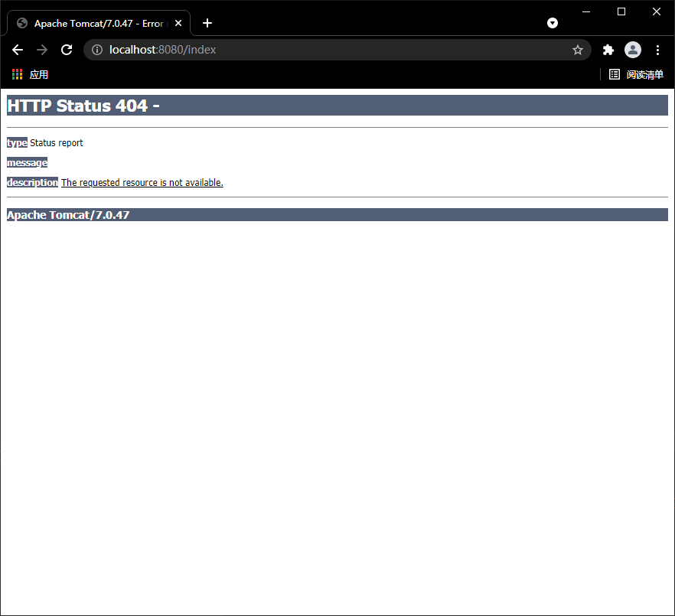Click the forward navigation arrow
The height and width of the screenshot is (616, 675).
[42, 50]
